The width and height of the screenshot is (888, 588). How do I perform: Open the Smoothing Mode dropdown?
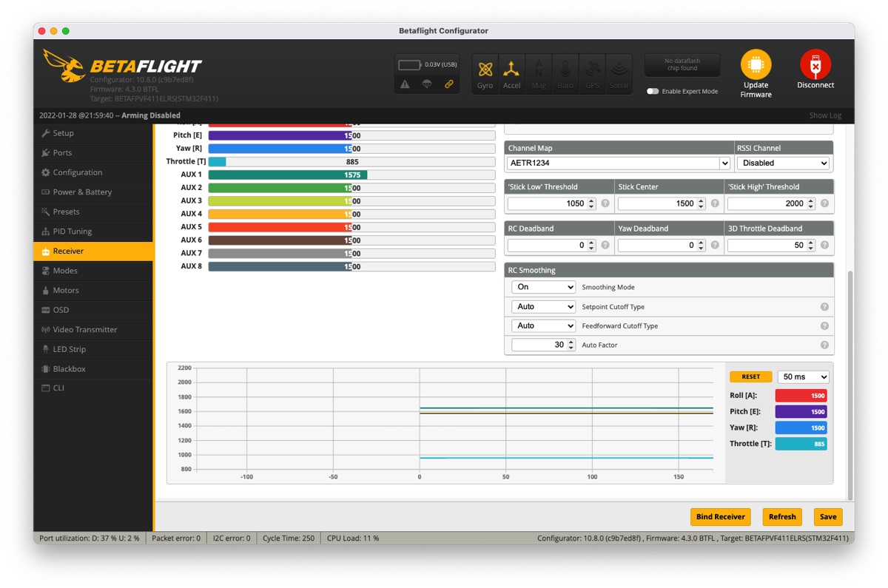(x=543, y=287)
